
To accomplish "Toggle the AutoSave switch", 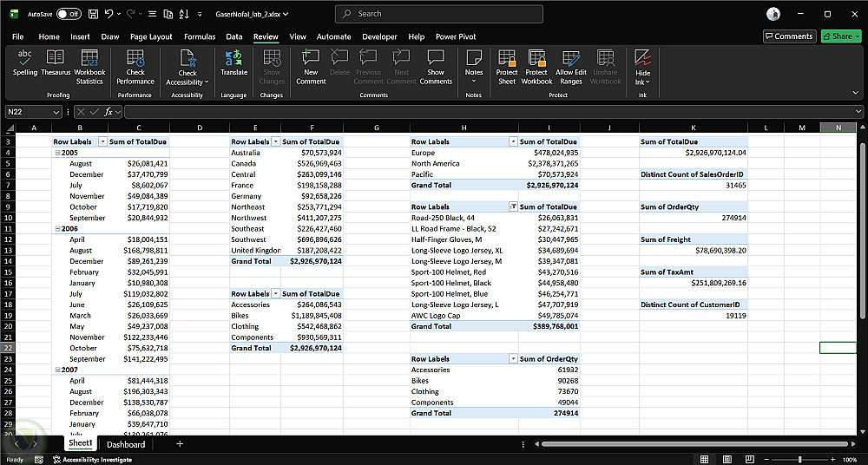I will point(69,14).
